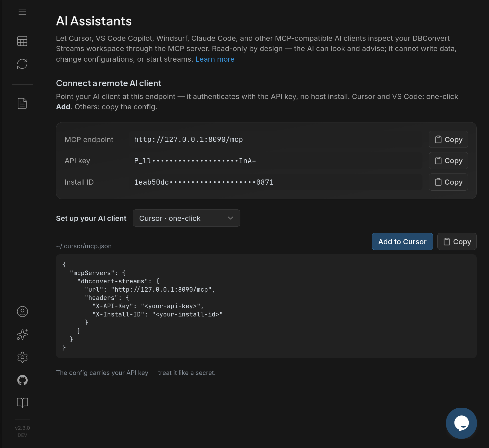489x448 pixels.
Task: Click the MCP endpoint value field
Action: (275, 139)
